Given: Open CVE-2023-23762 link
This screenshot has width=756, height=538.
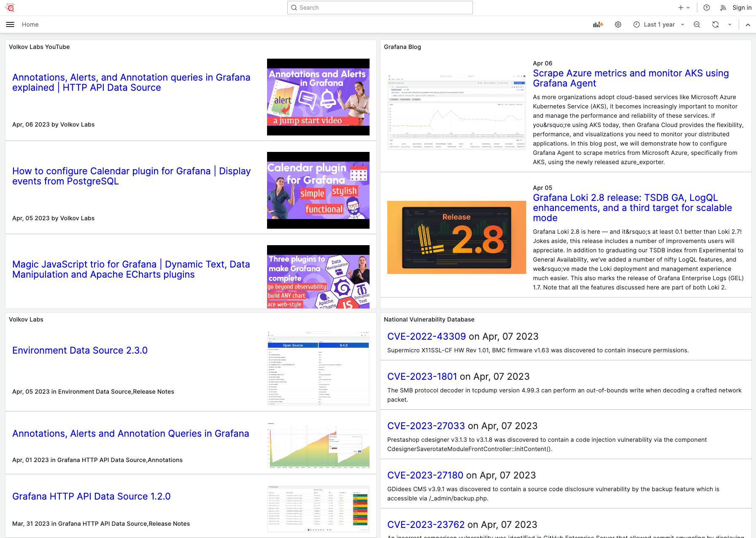Looking at the screenshot, I should 426,524.
